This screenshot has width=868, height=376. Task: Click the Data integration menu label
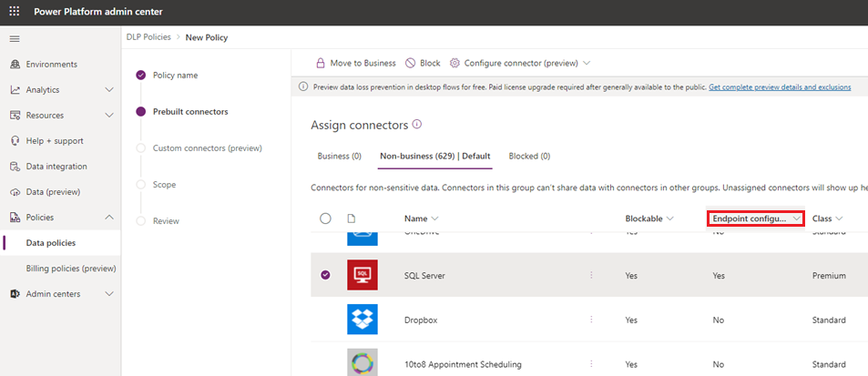[x=56, y=167]
